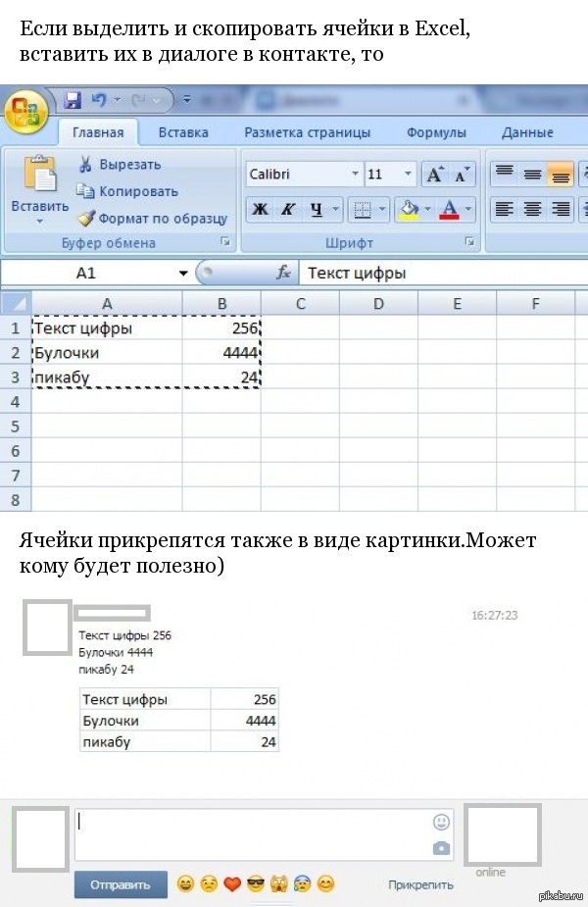Apply red font color A
This screenshot has height=907, width=588.
click(449, 209)
